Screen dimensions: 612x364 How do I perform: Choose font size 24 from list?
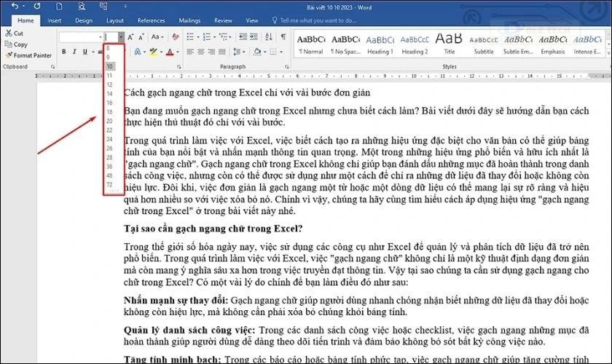coord(110,139)
